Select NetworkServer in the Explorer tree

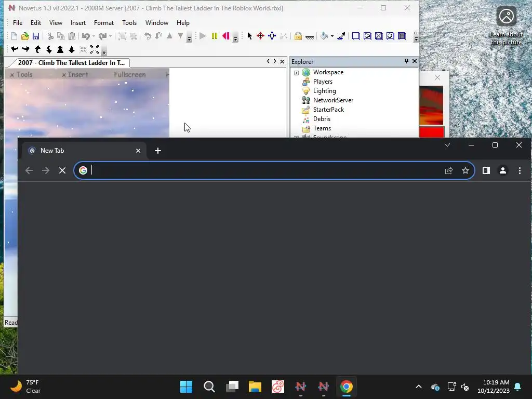tap(333, 100)
